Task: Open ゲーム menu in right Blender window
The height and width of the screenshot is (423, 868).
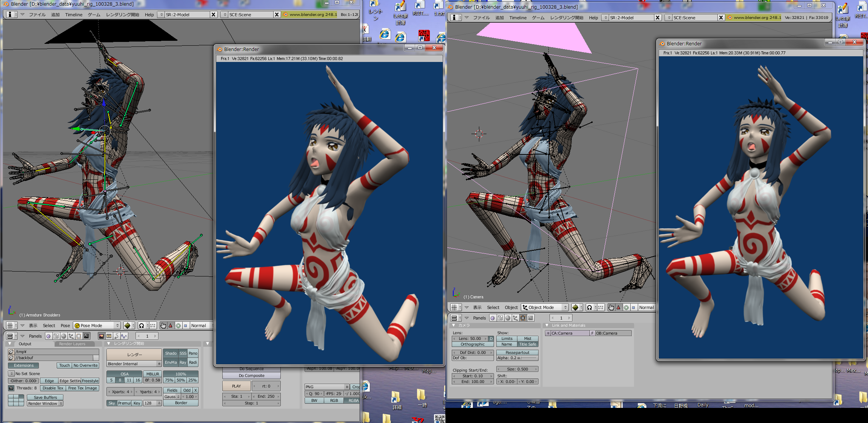Action: [538, 18]
